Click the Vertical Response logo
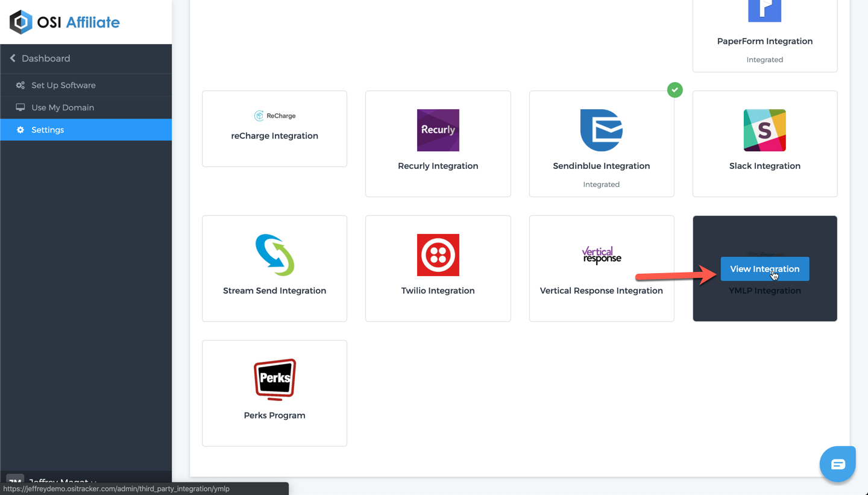Viewport: 868px width, 495px height. click(x=602, y=255)
